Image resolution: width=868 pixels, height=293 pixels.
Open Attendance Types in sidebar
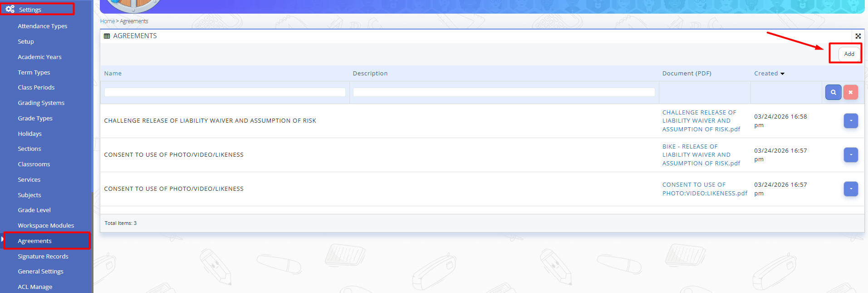coord(43,26)
